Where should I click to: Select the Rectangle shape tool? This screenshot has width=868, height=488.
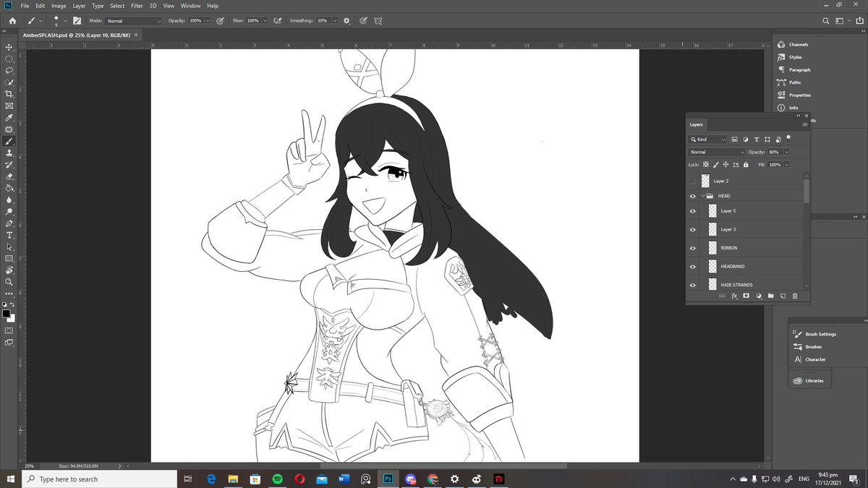tap(9, 258)
